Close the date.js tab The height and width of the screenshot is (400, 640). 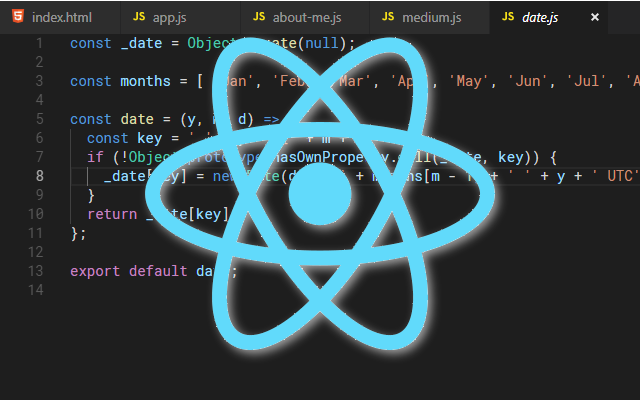pyautogui.click(x=595, y=17)
